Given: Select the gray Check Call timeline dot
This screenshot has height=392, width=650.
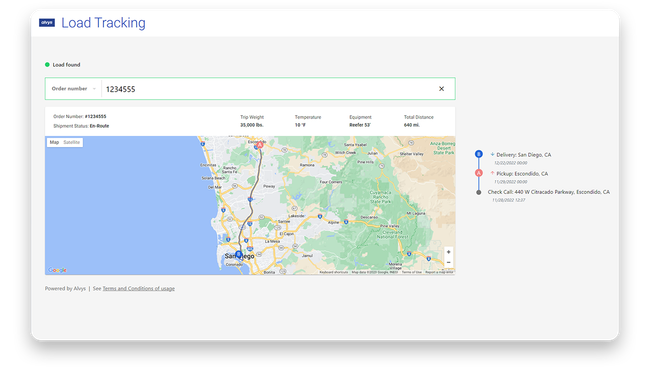Looking at the screenshot, I should click(x=479, y=192).
